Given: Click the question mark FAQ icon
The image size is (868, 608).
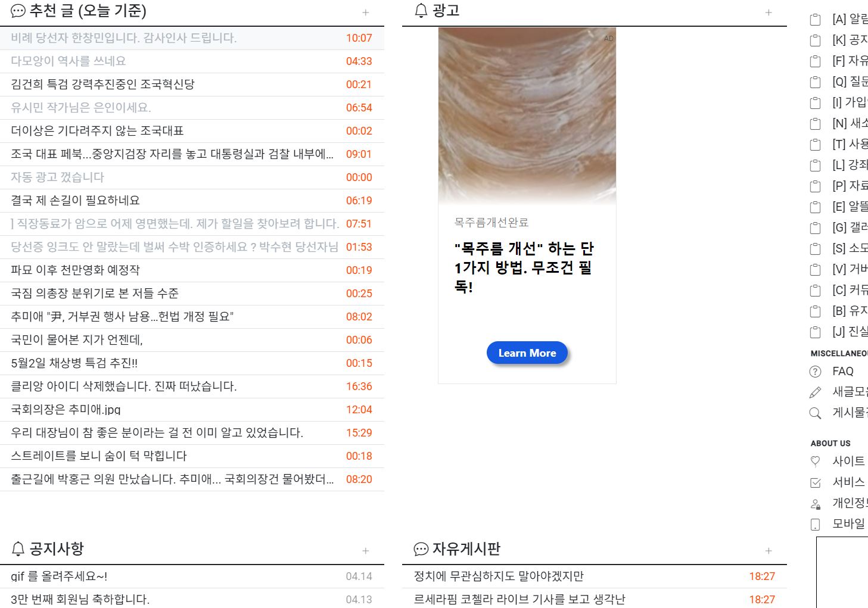Looking at the screenshot, I should click(x=816, y=372).
